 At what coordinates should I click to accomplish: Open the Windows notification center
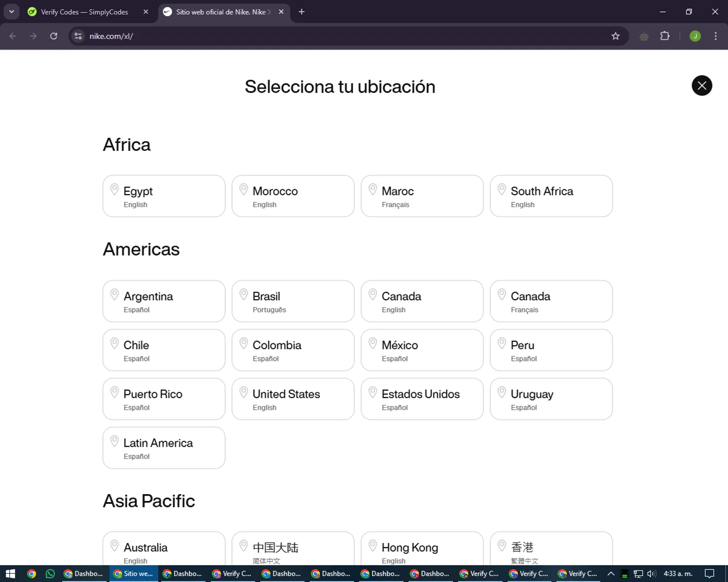point(710,574)
